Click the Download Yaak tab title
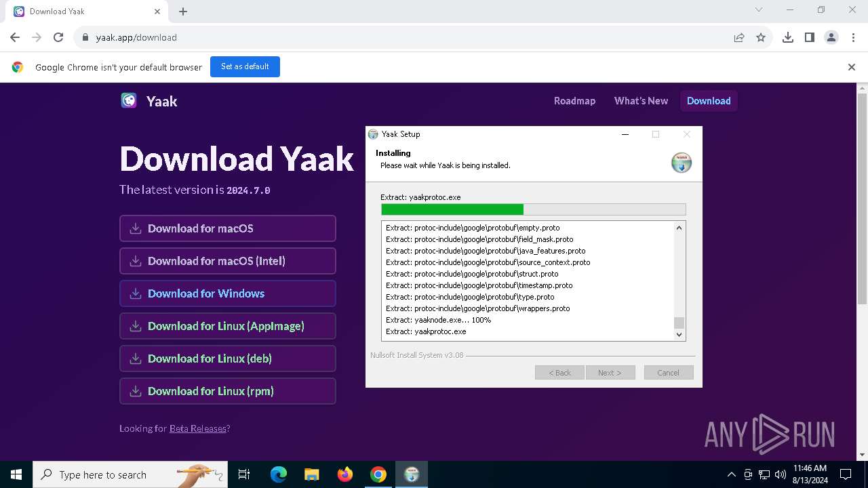868x488 pixels. 57,12
